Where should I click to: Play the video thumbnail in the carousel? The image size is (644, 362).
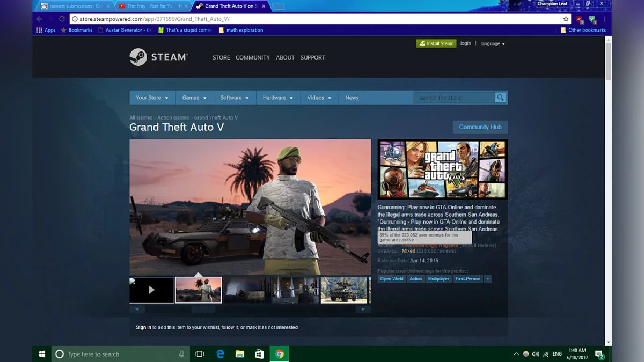151,290
